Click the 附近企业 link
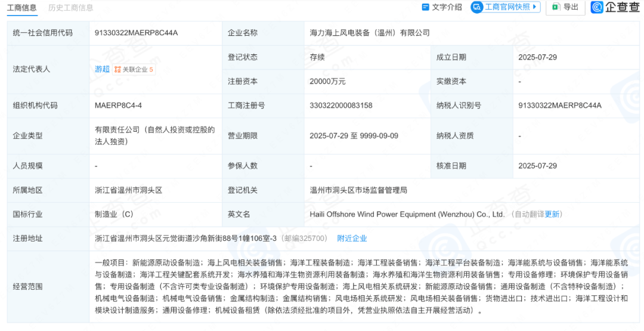This screenshot has width=644, height=331. point(352,238)
